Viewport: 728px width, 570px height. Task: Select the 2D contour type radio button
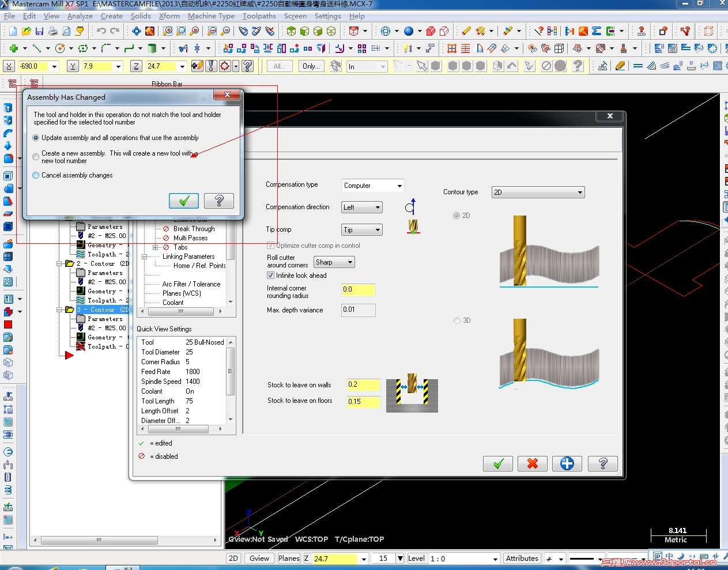pos(457,216)
